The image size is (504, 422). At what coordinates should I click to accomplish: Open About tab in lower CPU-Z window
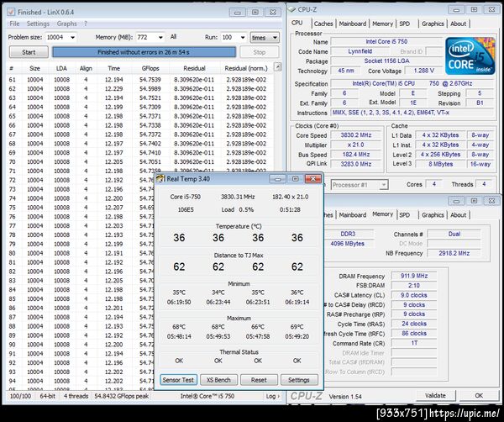458,215
